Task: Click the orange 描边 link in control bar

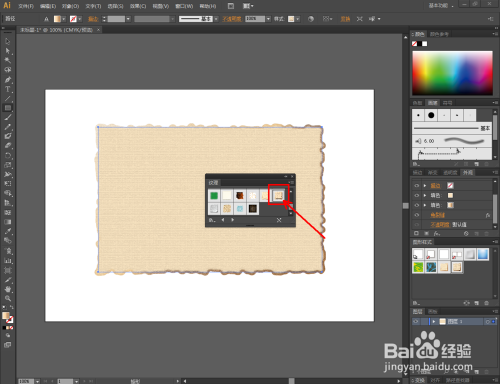Action: click(93, 19)
